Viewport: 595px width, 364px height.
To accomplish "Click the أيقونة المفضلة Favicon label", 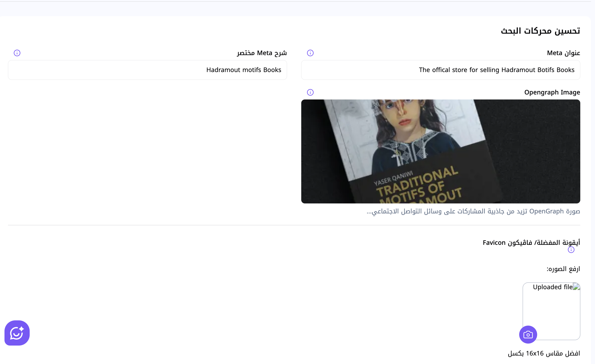I will (x=531, y=243).
